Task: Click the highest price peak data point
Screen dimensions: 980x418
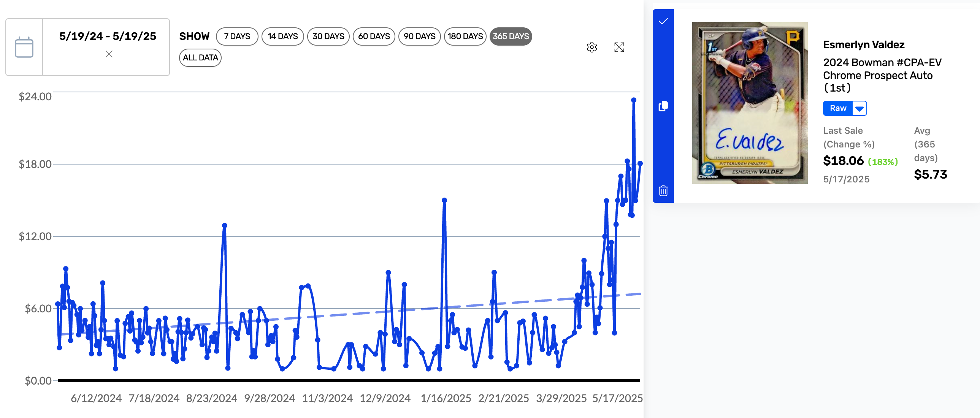Action: pyautogui.click(x=633, y=100)
